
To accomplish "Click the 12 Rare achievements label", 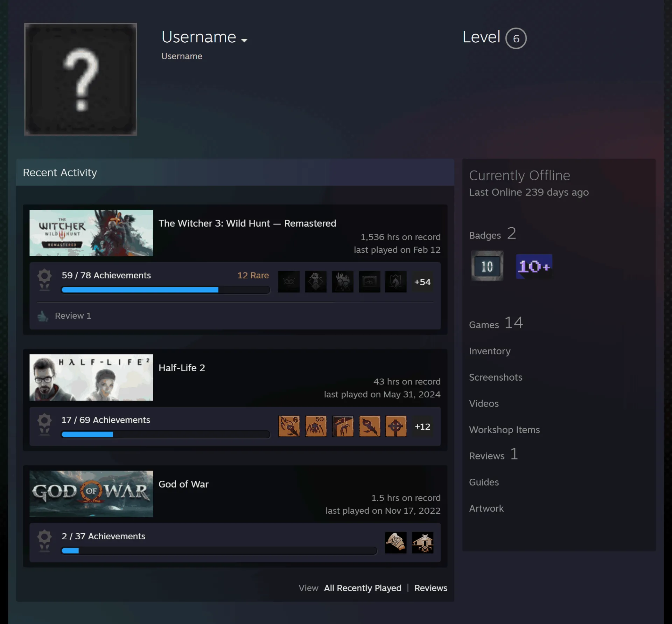I will tap(253, 275).
